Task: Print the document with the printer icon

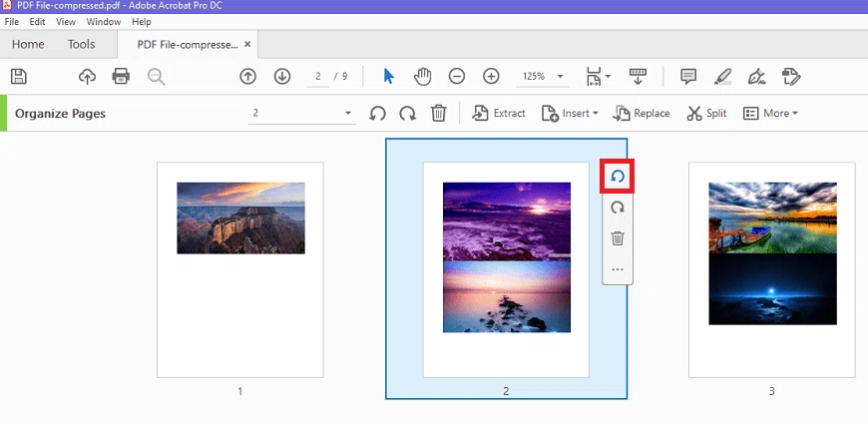Action: click(x=121, y=77)
